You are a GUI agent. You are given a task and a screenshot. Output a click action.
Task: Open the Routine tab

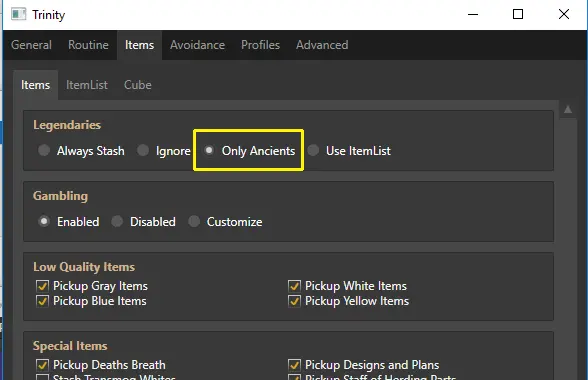point(88,45)
